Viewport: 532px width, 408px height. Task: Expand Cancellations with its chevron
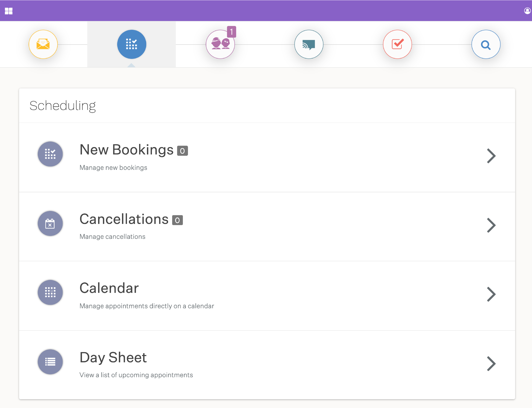(491, 225)
